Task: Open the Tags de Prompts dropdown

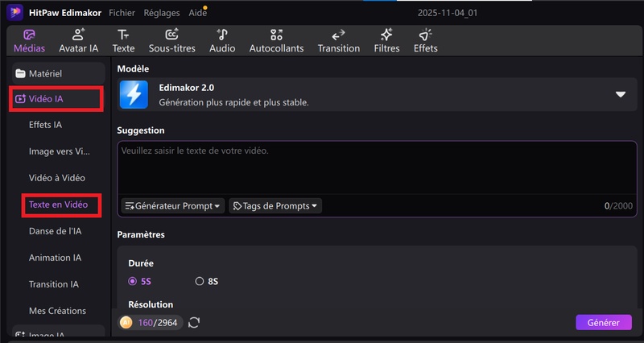Action: coord(275,206)
